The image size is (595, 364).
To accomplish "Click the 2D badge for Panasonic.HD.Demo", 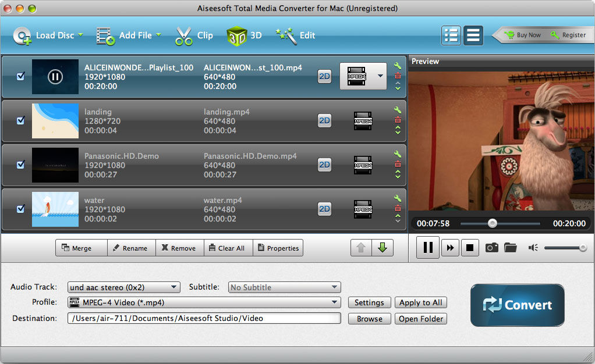I will pos(324,165).
